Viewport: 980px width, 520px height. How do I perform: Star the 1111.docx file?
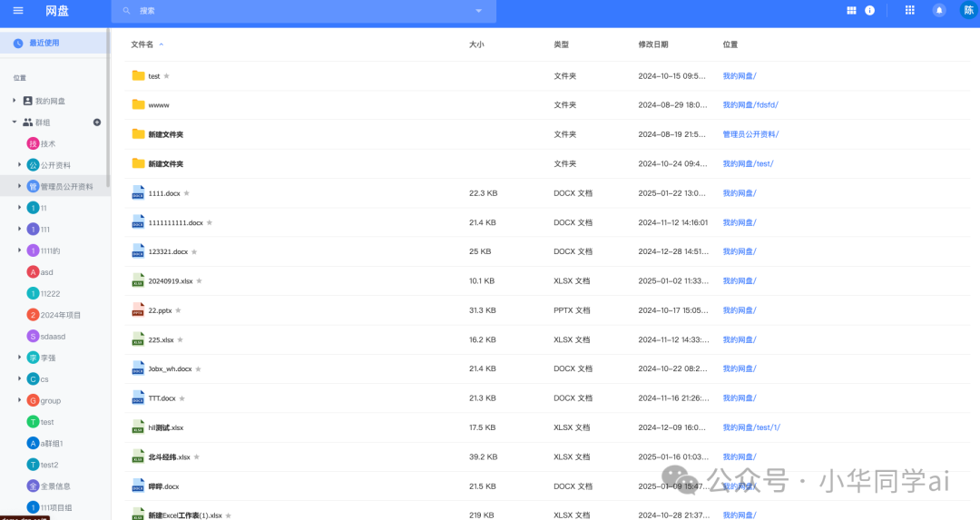point(187,193)
